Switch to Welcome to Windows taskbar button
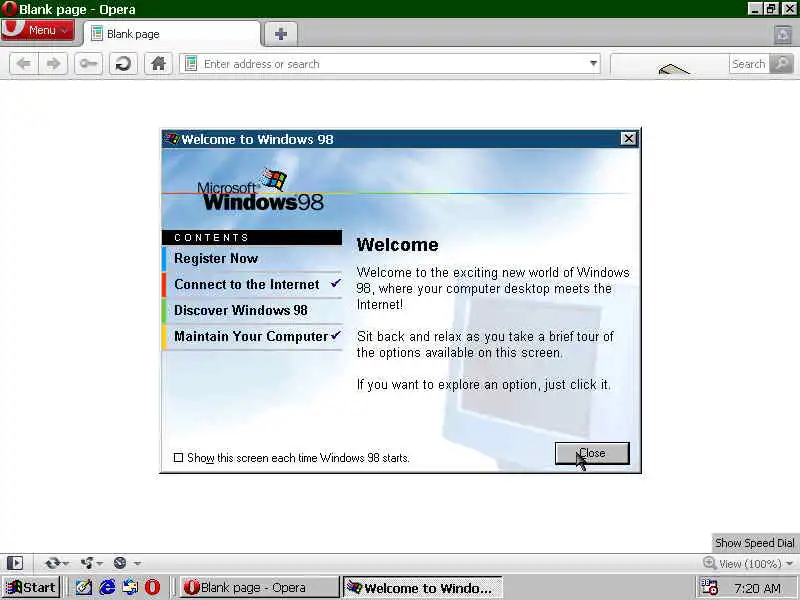Viewport: 800px width, 600px height. pyautogui.click(x=422, y=587)
